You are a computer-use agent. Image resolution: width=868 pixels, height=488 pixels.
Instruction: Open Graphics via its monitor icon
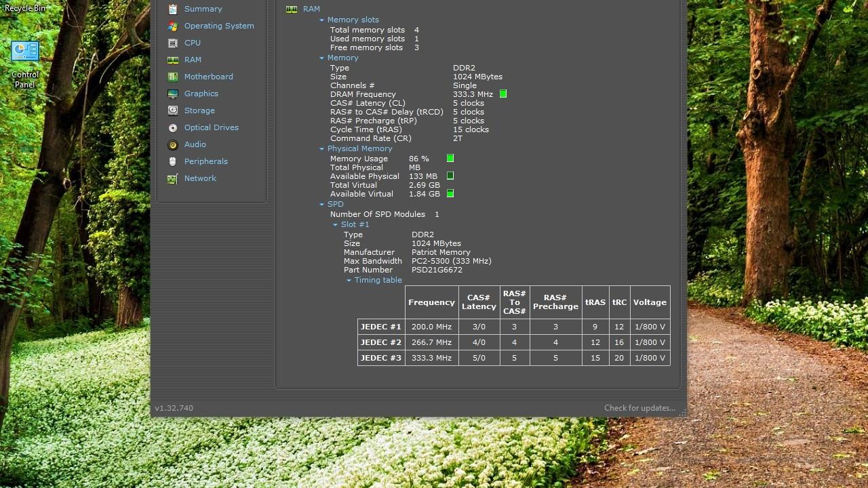point(173,94)
